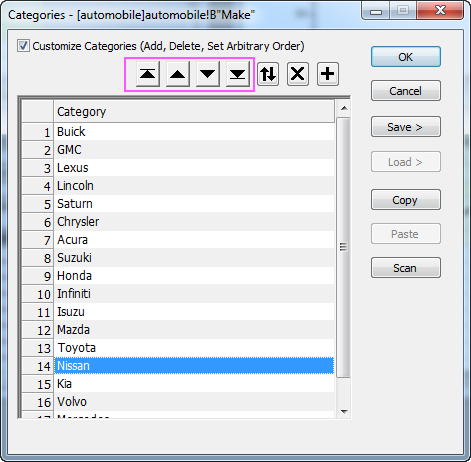The height and width of the screenshot is (462, 471).
Task: Click the reverse order swap icon
Action: [268, 74]
